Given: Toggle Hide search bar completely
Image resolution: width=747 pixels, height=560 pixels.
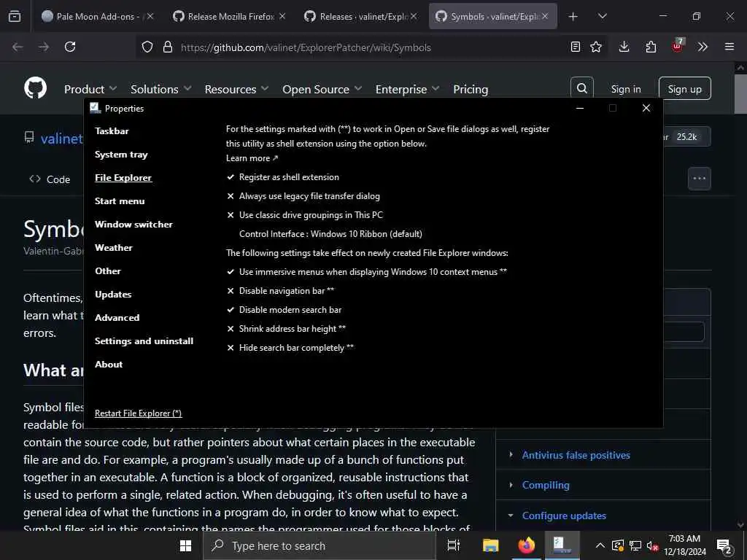Looking at the screenshot, I should click(x=290, y=348).
